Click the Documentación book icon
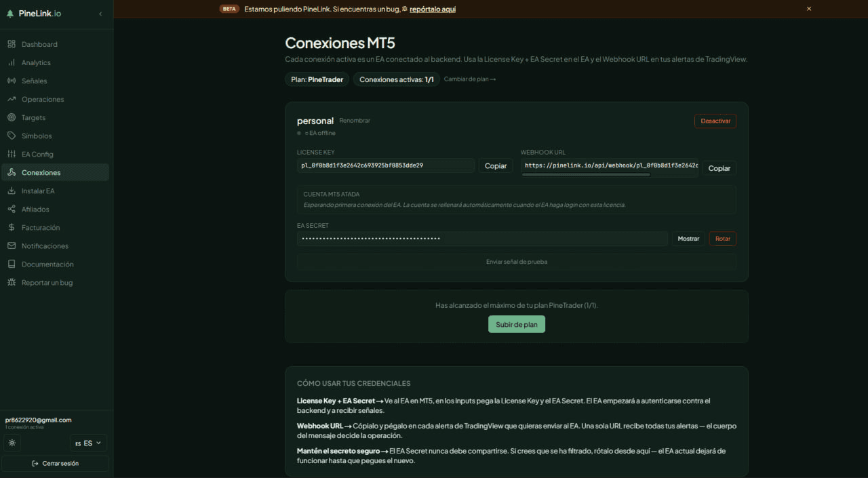868x478 pixels. 12,264
